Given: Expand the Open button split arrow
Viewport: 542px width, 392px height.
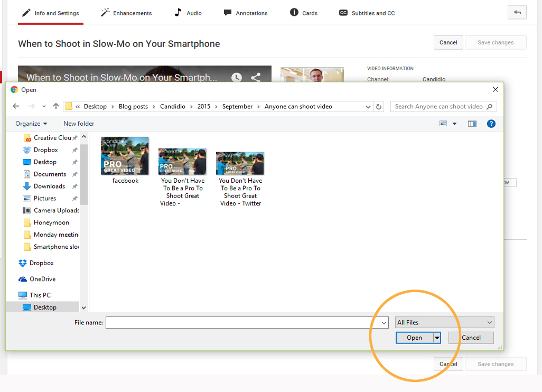Looking at the screenshot, I should (437, 338).
